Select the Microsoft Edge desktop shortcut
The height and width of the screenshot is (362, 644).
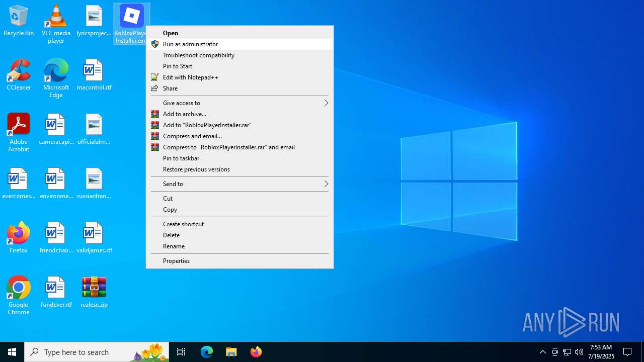coord(56,78)
